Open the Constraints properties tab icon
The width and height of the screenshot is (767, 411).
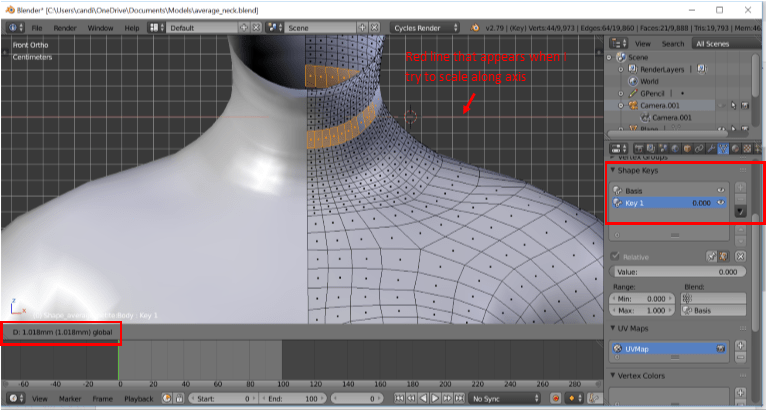(x=699, y=148)
